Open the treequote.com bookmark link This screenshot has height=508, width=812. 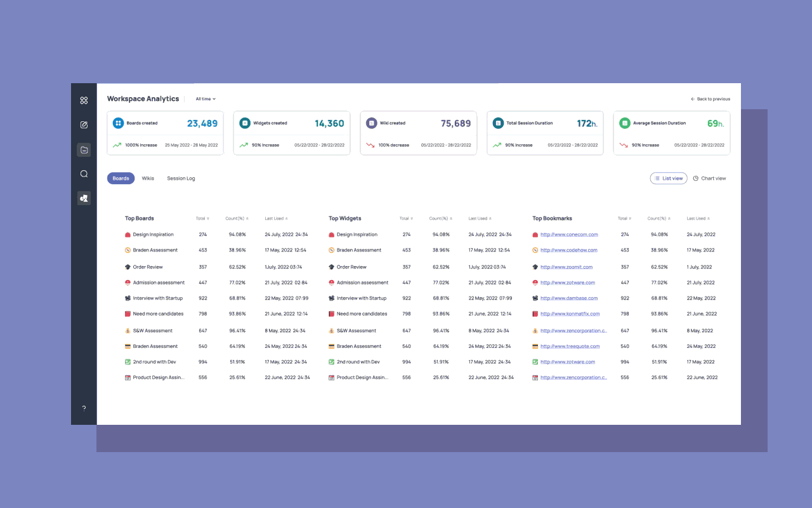point(570,347)
